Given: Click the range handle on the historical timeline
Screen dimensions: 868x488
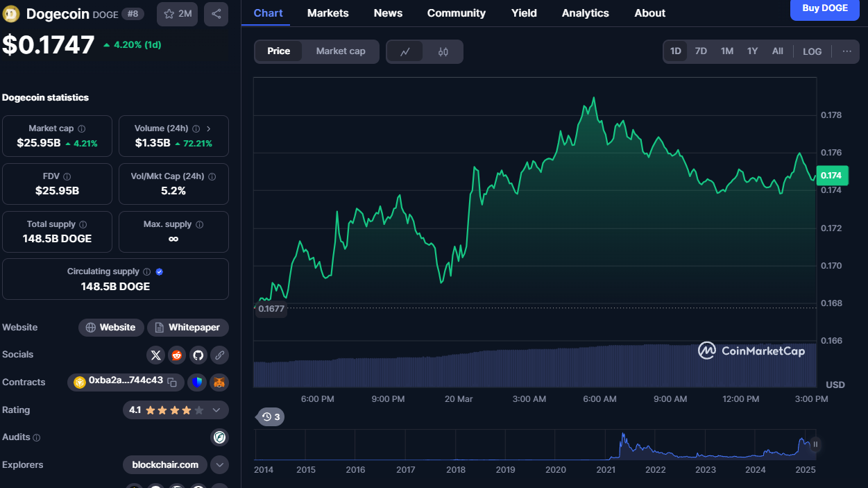Looking at the screenshot, I should (816, 444).
